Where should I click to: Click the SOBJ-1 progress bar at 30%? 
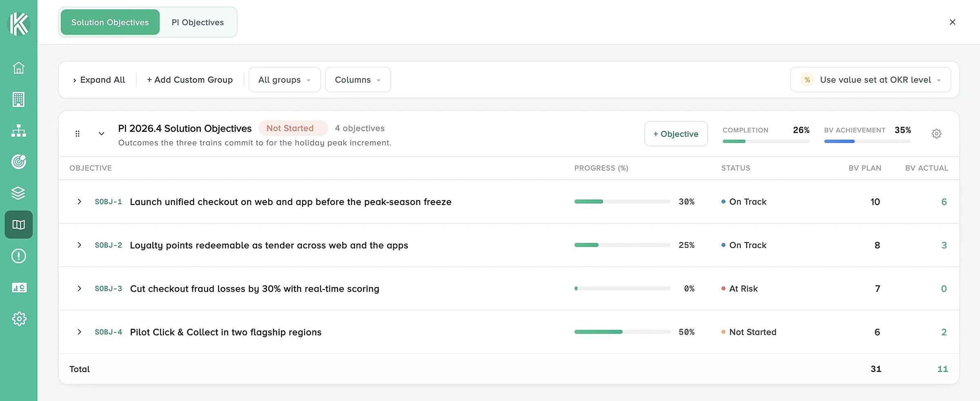tap(622, 202)
